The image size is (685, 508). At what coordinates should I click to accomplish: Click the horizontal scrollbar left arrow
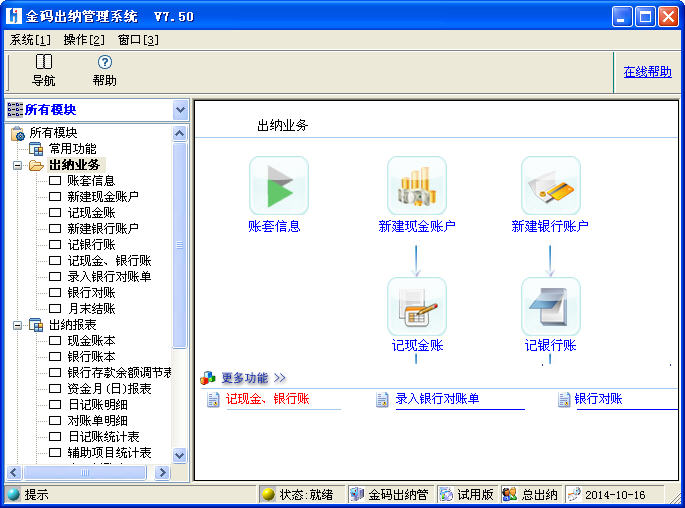[14, 472]
